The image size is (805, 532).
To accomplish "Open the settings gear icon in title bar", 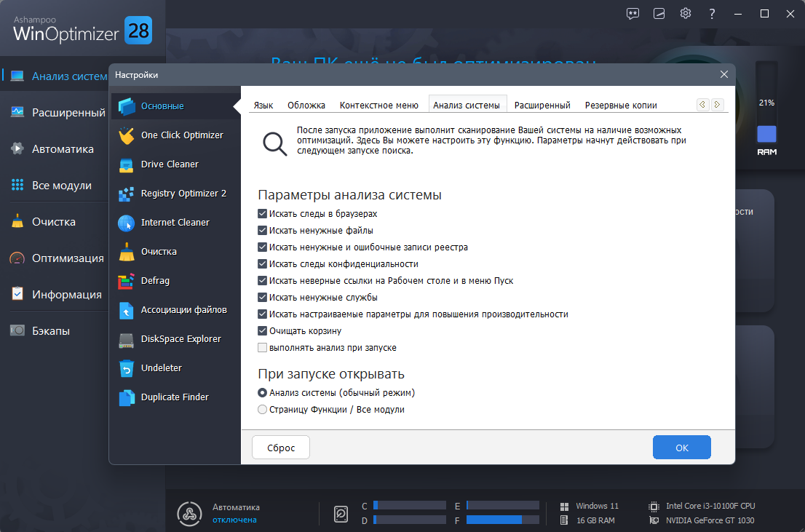I will pyautogui.click(x=686, y=13).
